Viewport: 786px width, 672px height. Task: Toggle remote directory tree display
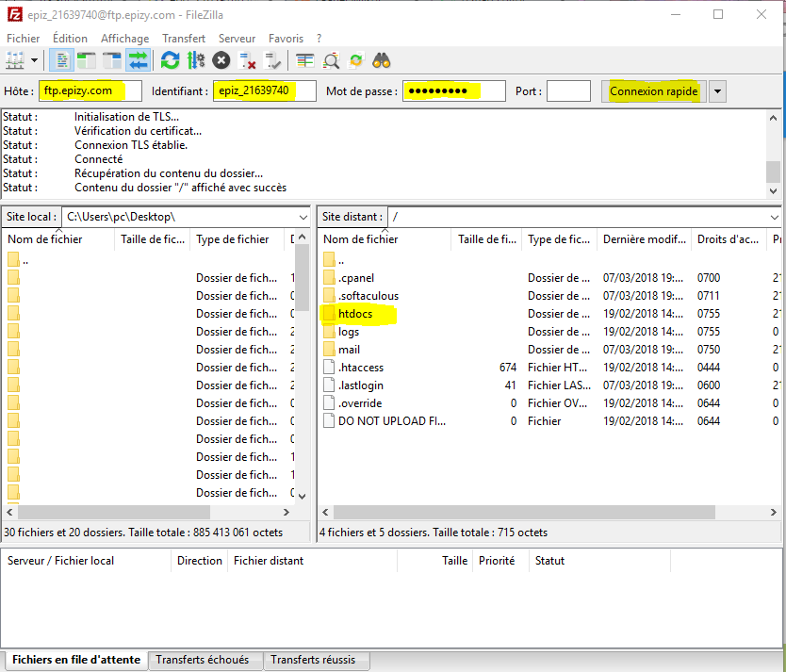tap(112, 60)
